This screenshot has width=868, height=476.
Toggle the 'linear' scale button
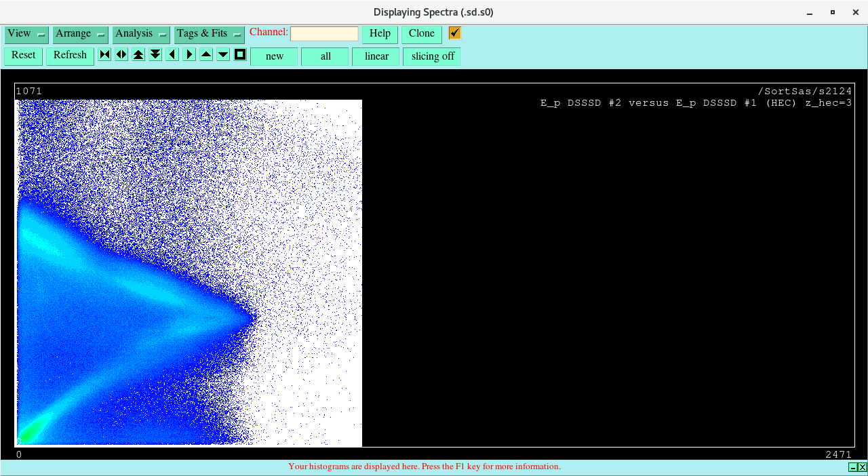pos(376,56)
